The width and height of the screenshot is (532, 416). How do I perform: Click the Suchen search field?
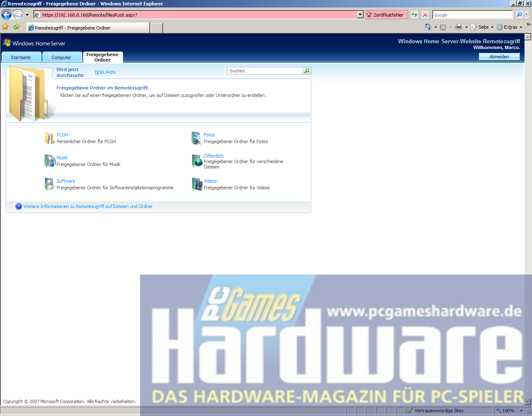[265, 71]
